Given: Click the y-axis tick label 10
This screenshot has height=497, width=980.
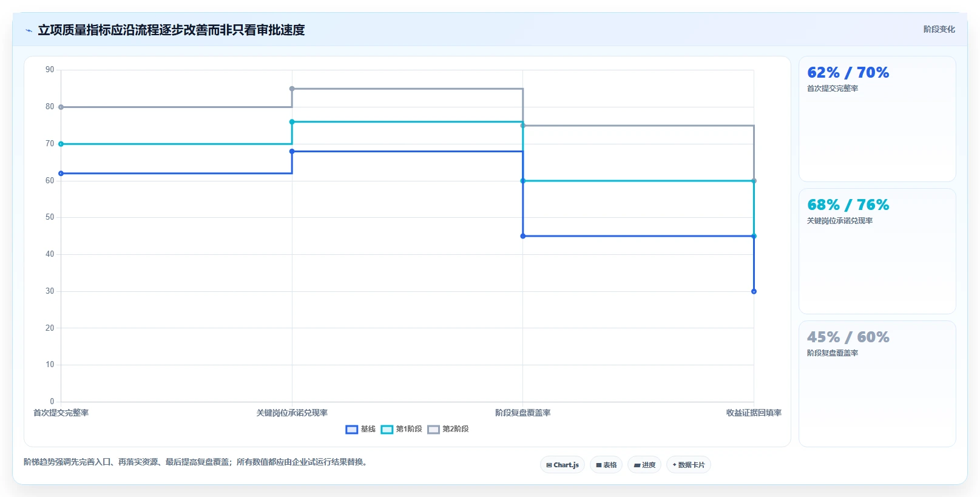Looking at the screenshot, I should tap(50, 365).
